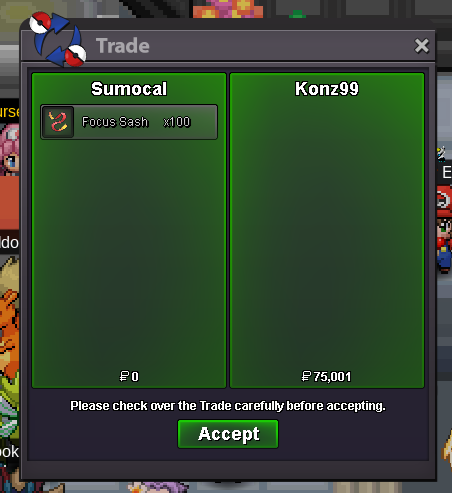Select the Focus Sash item name
Image resolution: width=452 pixels, height=493 pixels.
tap(115, 122)
